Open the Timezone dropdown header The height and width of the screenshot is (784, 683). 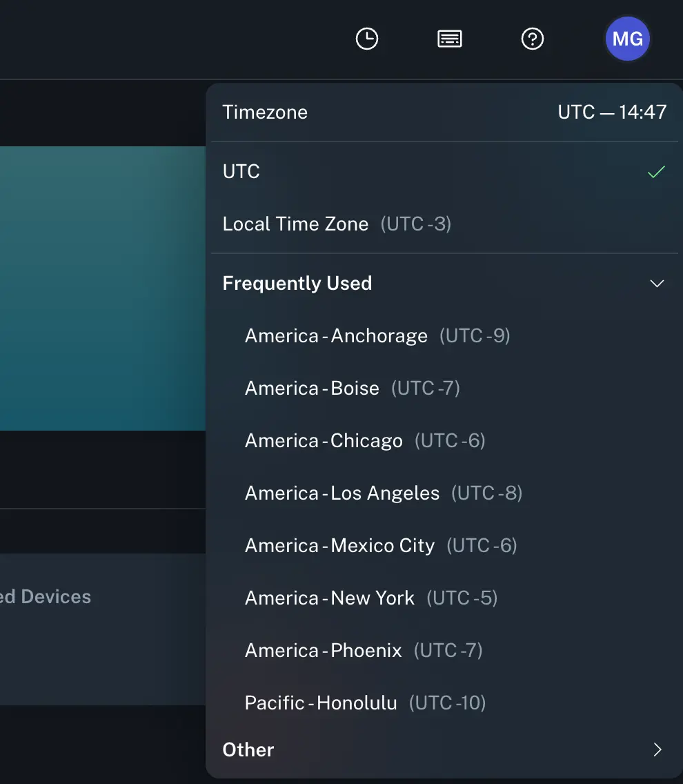pyautogui.click(x=265, y=111)
